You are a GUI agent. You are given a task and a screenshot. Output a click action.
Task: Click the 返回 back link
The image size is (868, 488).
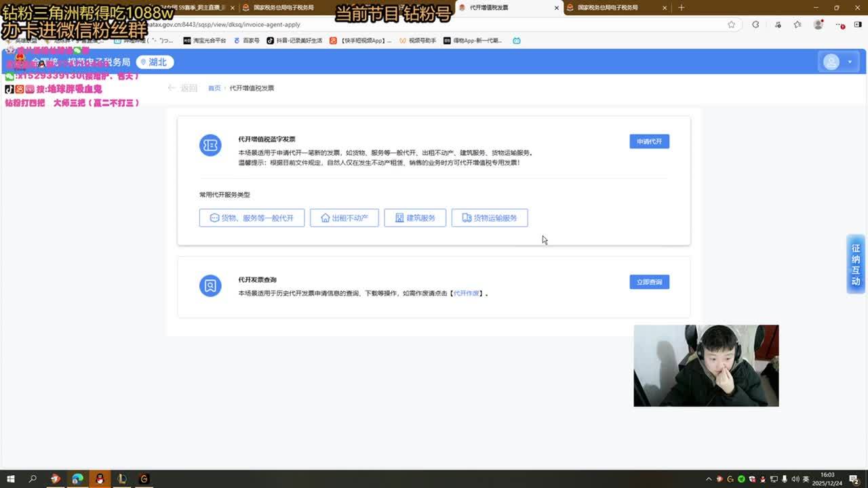click(182, 88)
